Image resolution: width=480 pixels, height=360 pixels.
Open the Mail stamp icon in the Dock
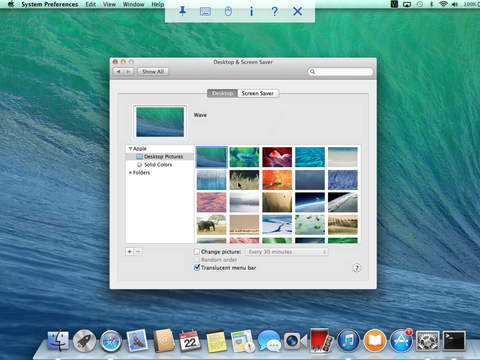tap(137, 341)
